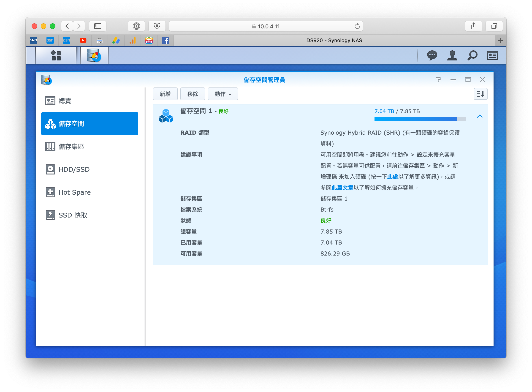The width and height of the screenshot is (532, 392).
Task: Click the 儲存空間 1 header title
Action: [x=196, y=111]
